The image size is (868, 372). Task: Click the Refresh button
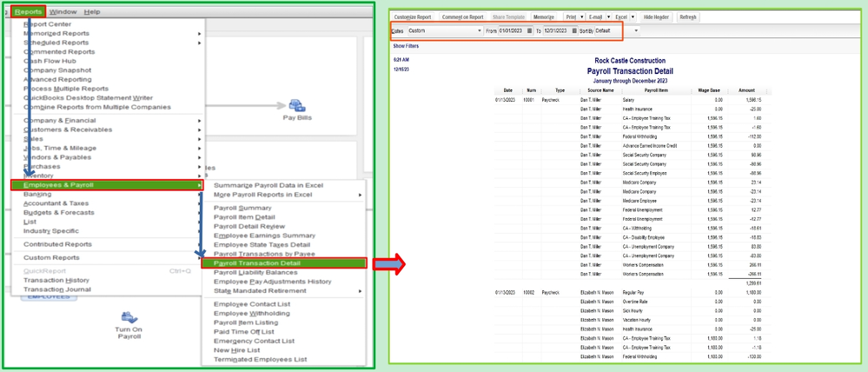(x=687, y=17)
